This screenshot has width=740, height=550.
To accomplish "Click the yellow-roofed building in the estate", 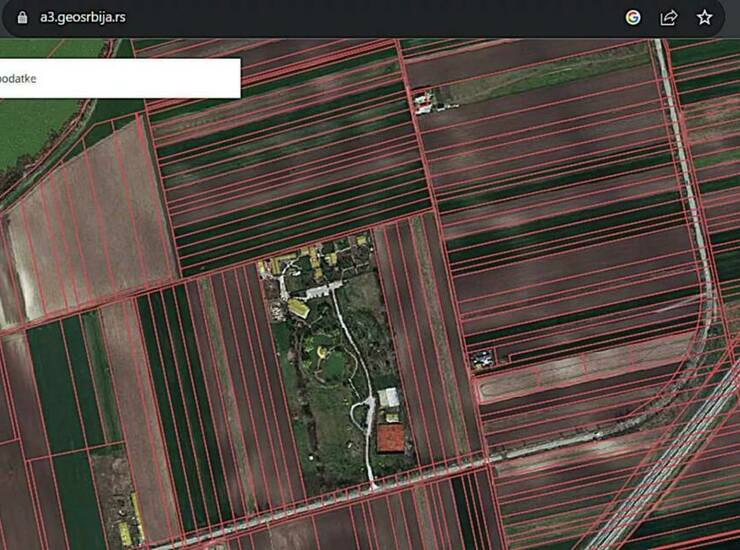I will coord(298,308).
